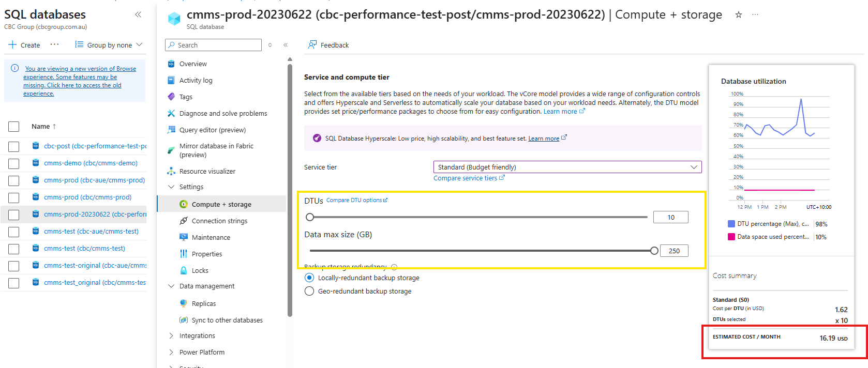868x368 pixels.
Task: Open the Diagnose and solve problems icon
Action: [x=171, y=113]
